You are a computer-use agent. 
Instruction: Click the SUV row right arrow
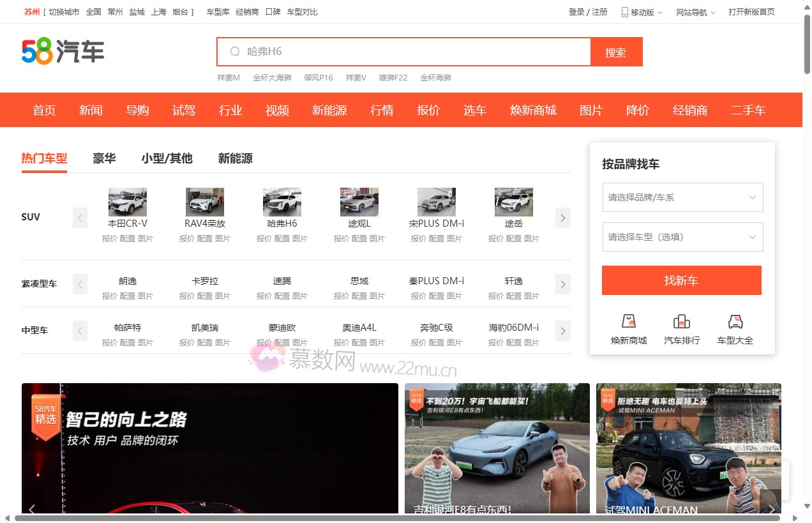pyautogui.click(x=562, y=218)
